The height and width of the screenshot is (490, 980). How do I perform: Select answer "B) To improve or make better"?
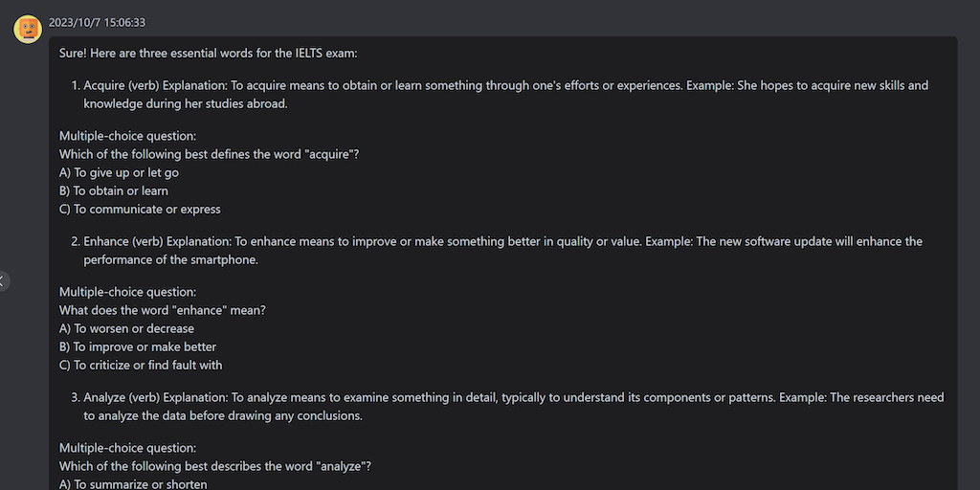point(138,346)
